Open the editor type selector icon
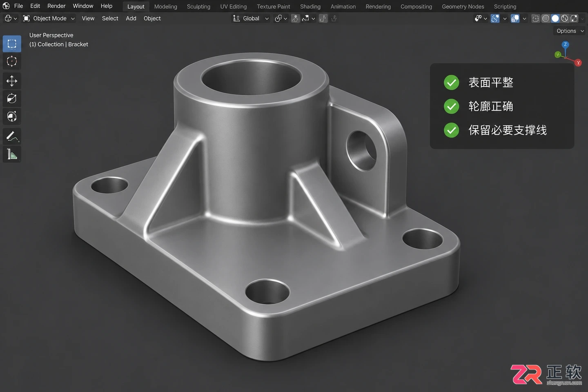Image resolution: width=588 pixels, height=392 pixels. click(x=8, y=18)
